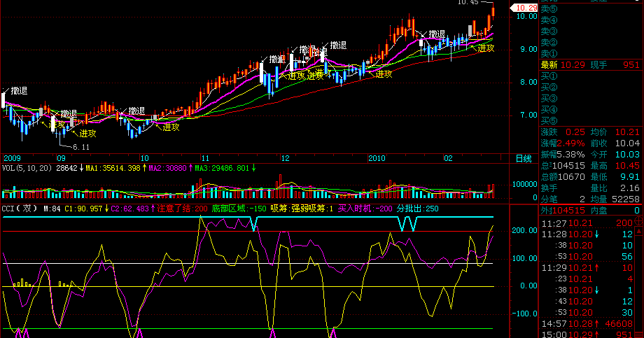Image resolution: width=644 pixels, height=338 pixels.
Task: Click the 2010 date axis label
Action: (377, 159)
